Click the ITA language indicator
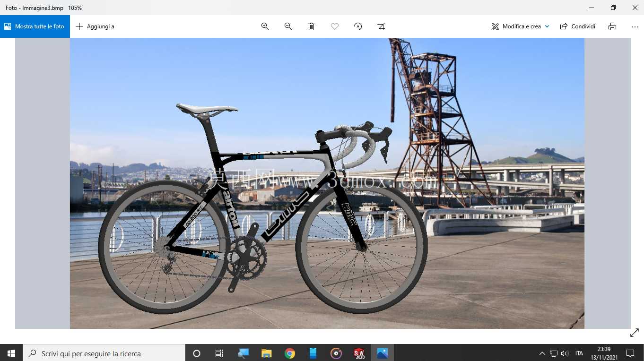Screen dimensions: 644x361 [x=579, y=353]
